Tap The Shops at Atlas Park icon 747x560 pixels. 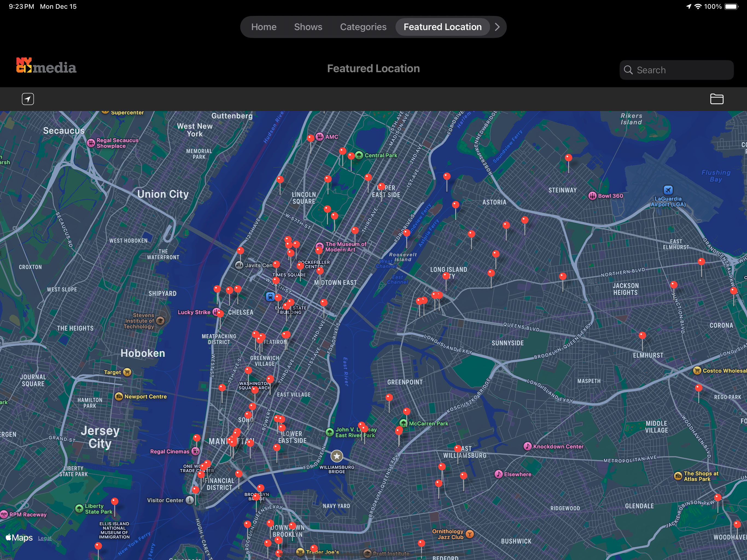tap(678, 476)
